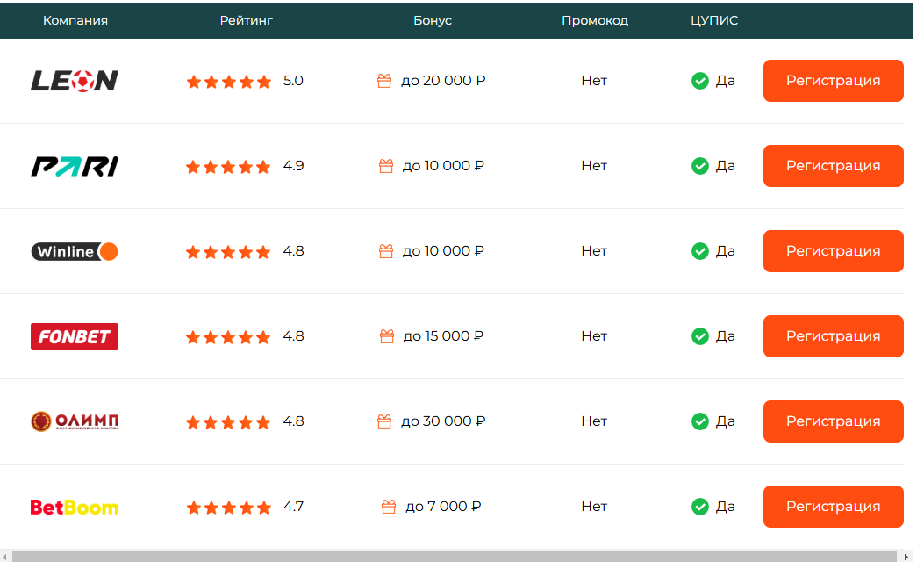Image resolution: width=924 pixels, height=562 pixels.
Task: Click the 5.0 rating value
Action: click(x=293, y=81)
